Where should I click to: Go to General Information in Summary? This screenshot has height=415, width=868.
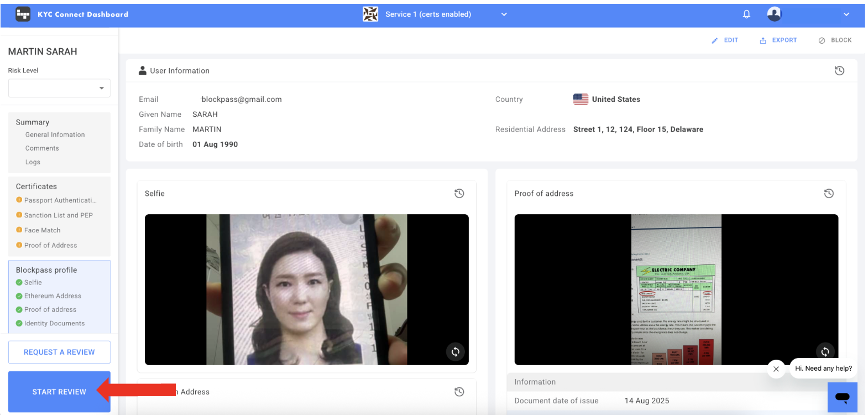55,135
